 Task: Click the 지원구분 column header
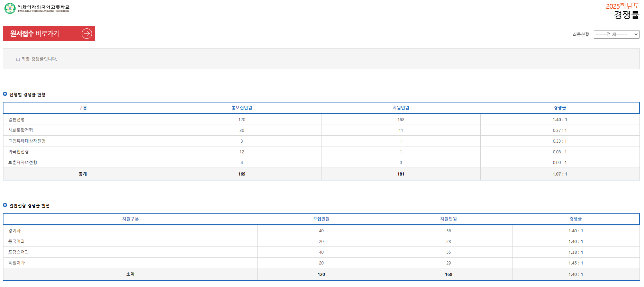[x=130, y=219]
